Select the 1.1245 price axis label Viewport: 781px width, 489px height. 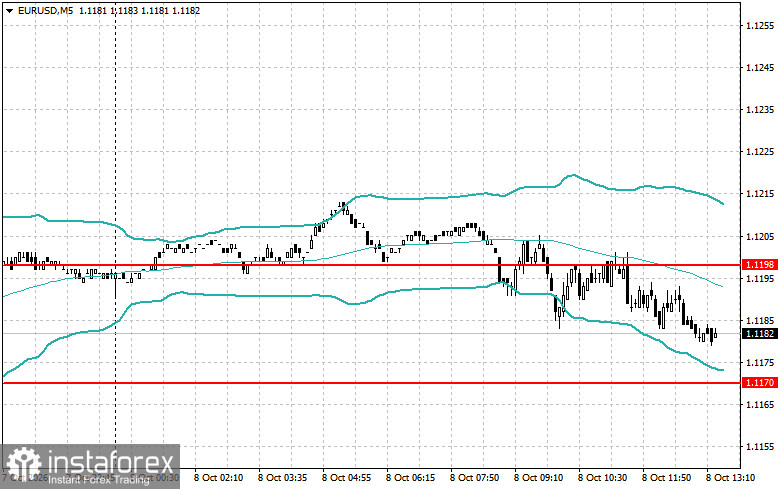761,68
